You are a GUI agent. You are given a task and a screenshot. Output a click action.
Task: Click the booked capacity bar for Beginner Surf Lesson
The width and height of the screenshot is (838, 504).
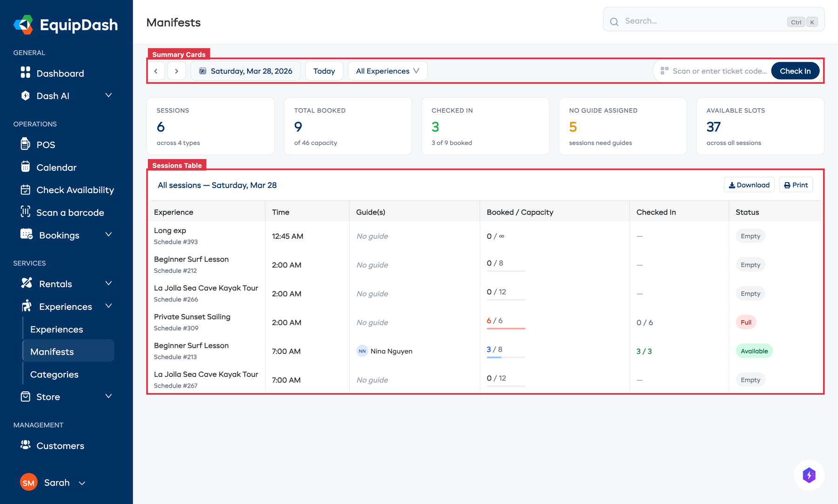[506, 357]
